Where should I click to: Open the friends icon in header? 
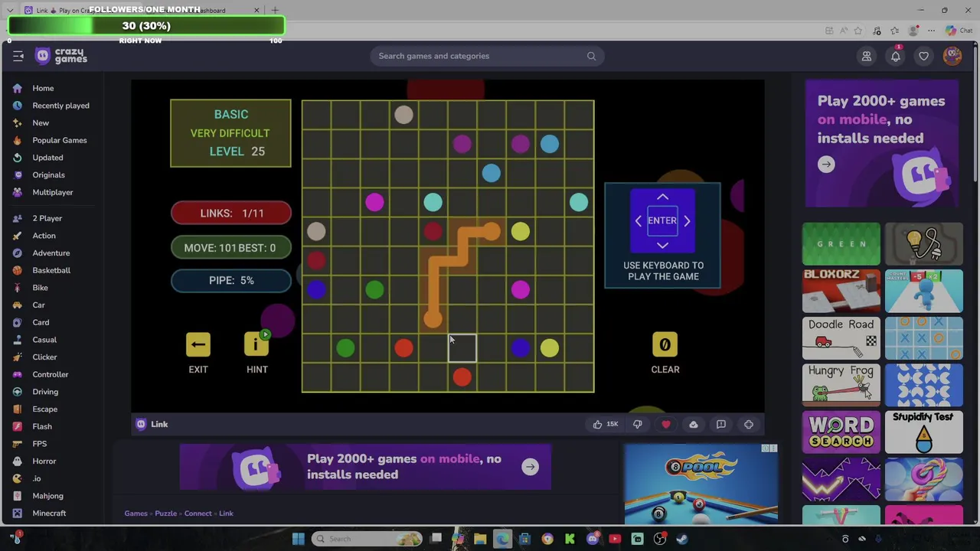pos(867,56)
